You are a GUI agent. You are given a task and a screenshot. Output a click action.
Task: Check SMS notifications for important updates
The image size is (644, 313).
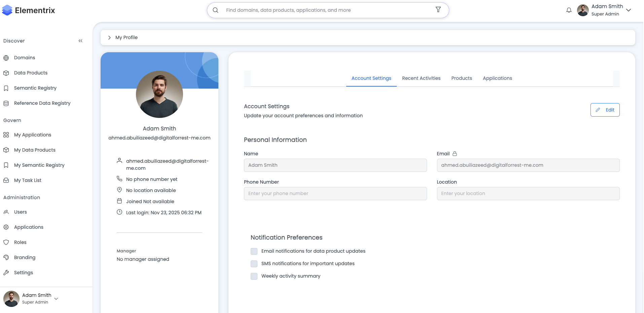pos(254,264)
